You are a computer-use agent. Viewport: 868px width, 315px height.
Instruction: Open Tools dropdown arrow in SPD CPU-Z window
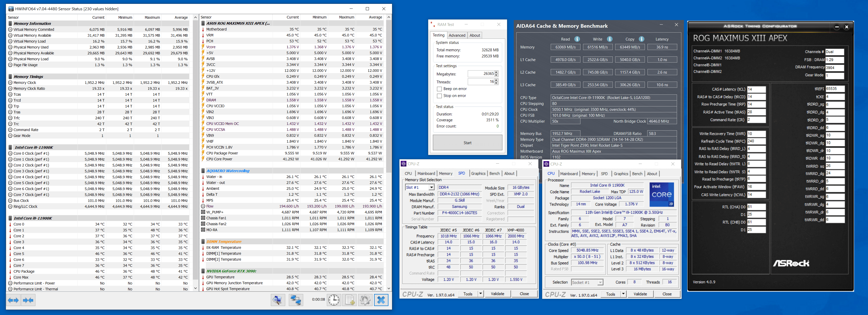coord(481,294)
